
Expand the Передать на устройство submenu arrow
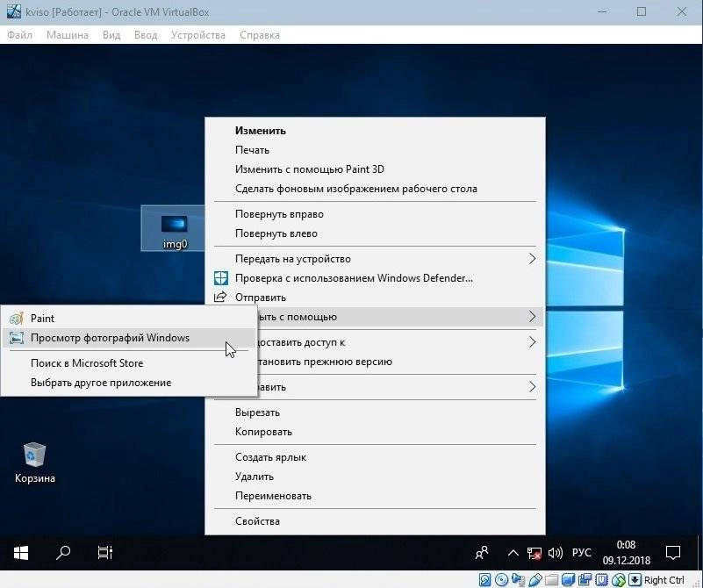(532, 259)
